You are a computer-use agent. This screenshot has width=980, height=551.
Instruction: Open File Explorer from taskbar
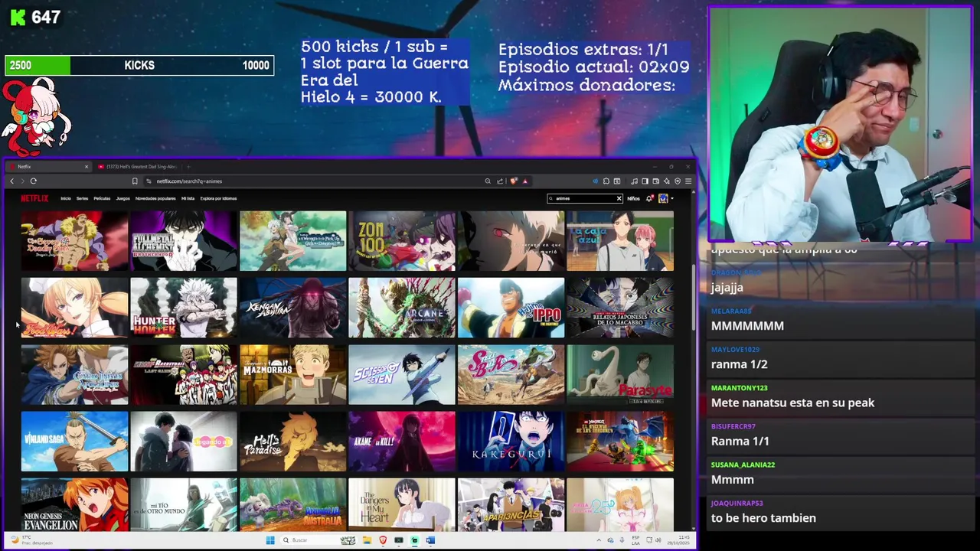(x=367, y=540)
